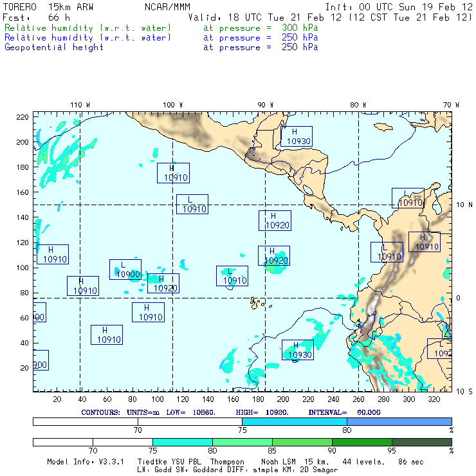
Task: Click 'Model Info: V3.3.1' text
Action: click(86, 462)
